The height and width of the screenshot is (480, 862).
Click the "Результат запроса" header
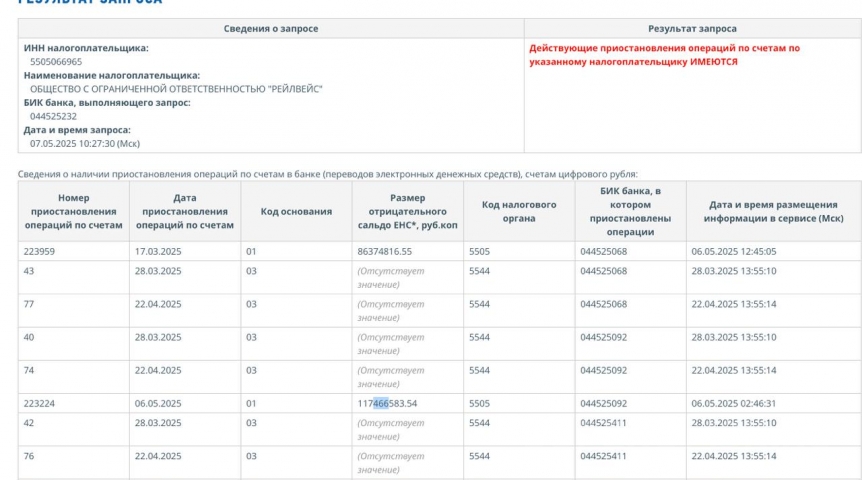(x=692, y=29)
